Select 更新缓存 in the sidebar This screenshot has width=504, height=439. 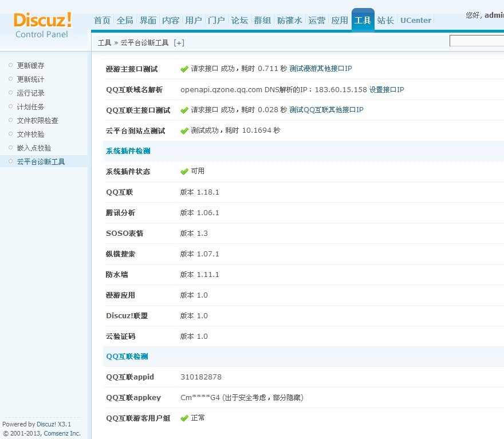point(30,65)
